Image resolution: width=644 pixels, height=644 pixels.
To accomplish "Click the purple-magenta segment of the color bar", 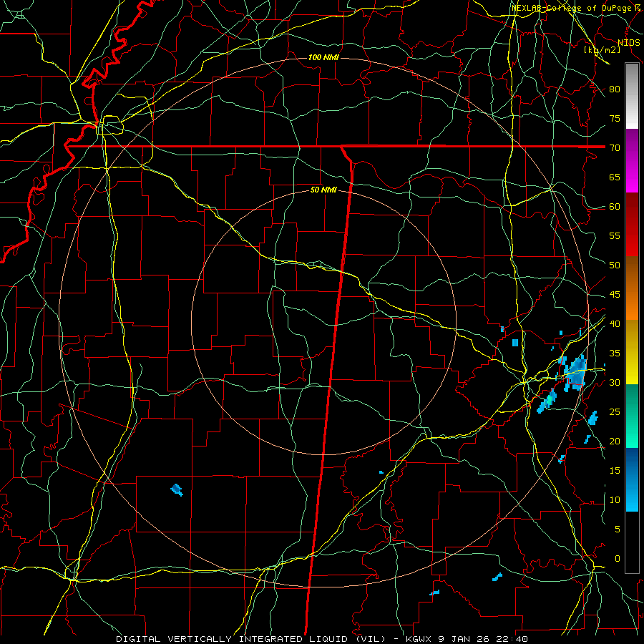I will [632, 161].
